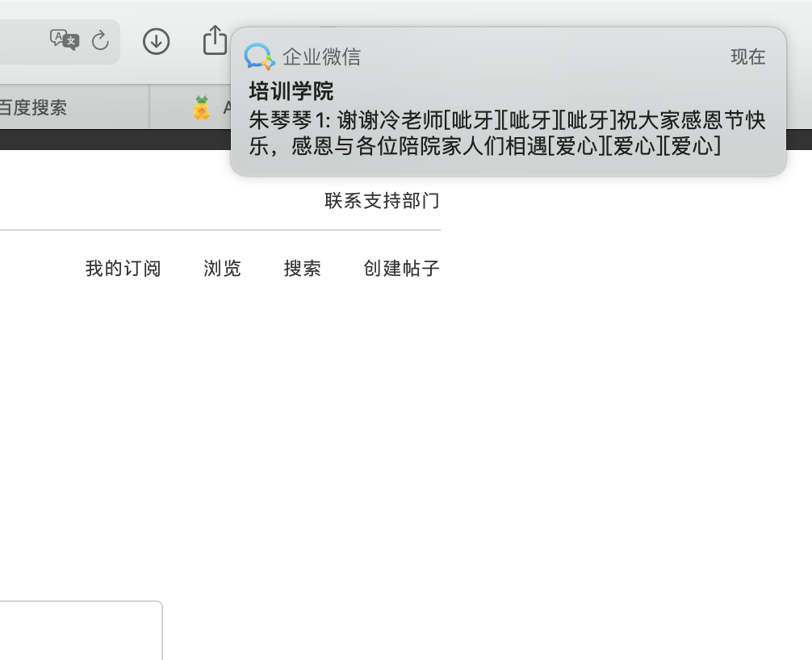Click the divider line under 联系支持部门
Screen dimensions: 812x660
coord(220,230)
